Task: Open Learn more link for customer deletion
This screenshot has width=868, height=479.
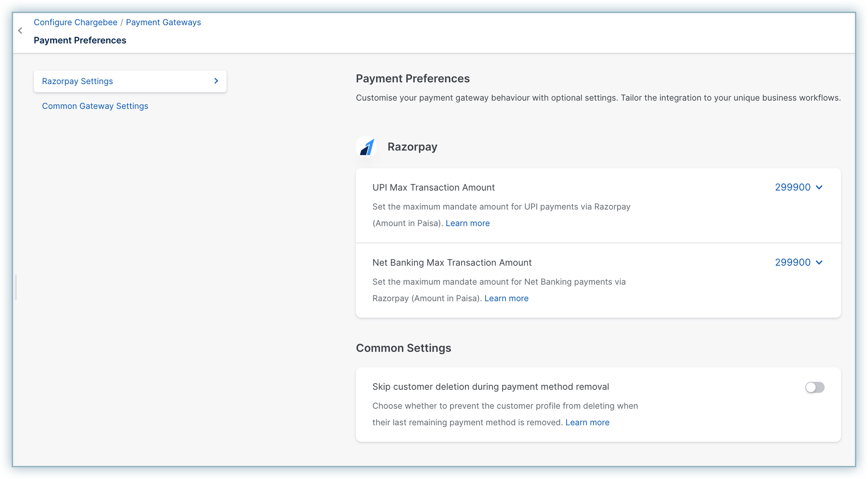Action: (x=587, y=422)
